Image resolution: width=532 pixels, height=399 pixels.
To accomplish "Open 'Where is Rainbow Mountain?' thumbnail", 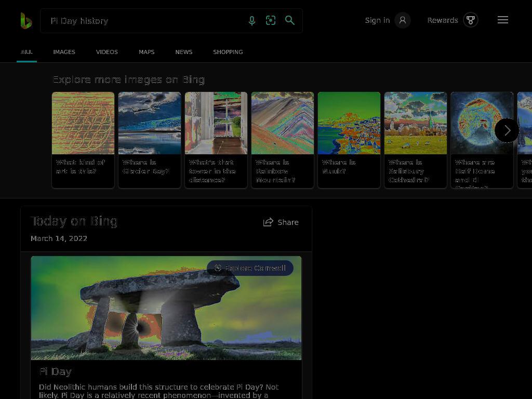I will [283, 123].
